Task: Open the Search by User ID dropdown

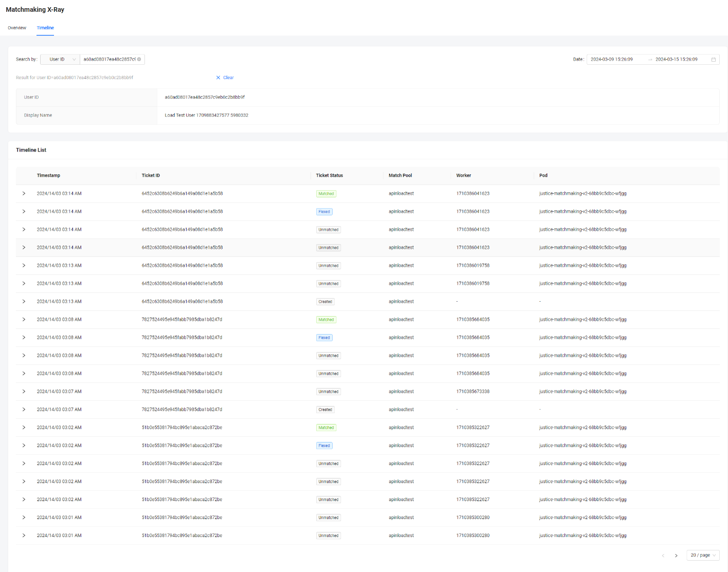Action: (x=60, y=59)
